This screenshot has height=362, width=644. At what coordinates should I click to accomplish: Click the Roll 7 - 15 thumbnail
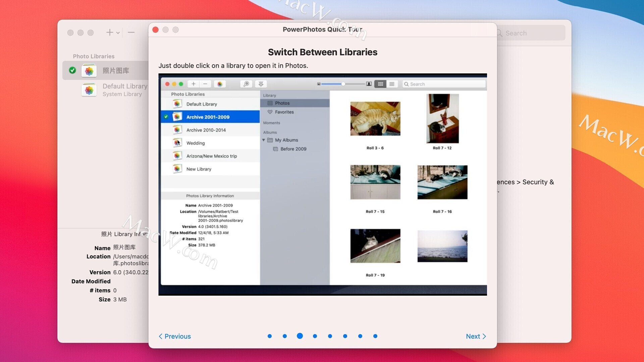[375, 182]
